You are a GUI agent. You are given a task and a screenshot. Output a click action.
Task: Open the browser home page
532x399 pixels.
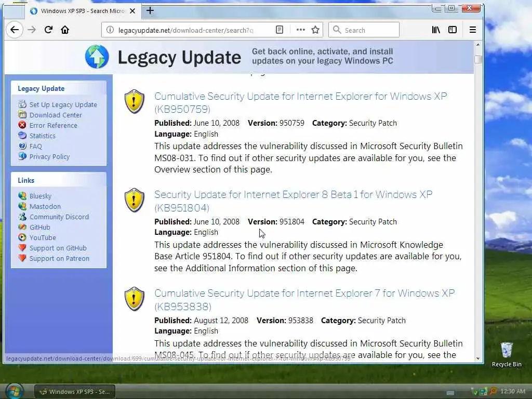click(x=65, y=30)
